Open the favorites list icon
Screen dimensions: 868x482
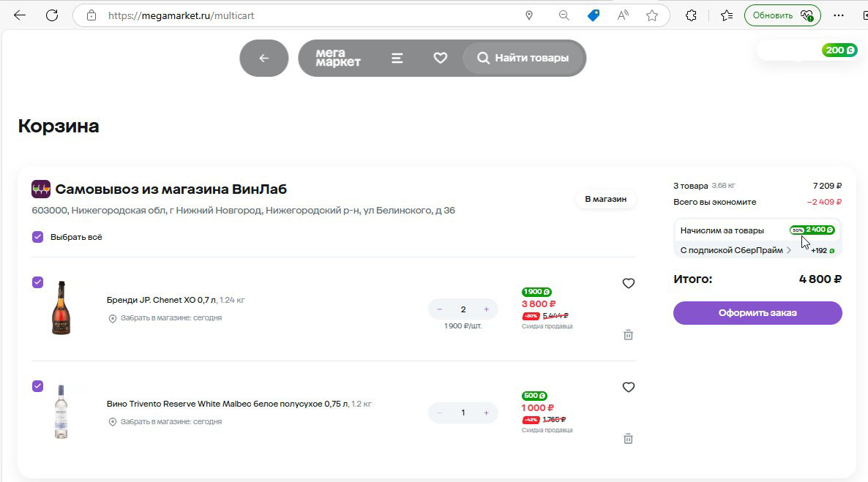click(x=727, y=15)
